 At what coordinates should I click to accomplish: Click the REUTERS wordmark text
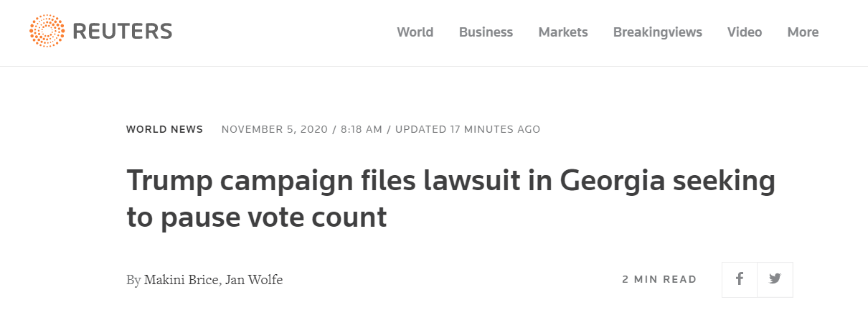(x=122, y=32)
